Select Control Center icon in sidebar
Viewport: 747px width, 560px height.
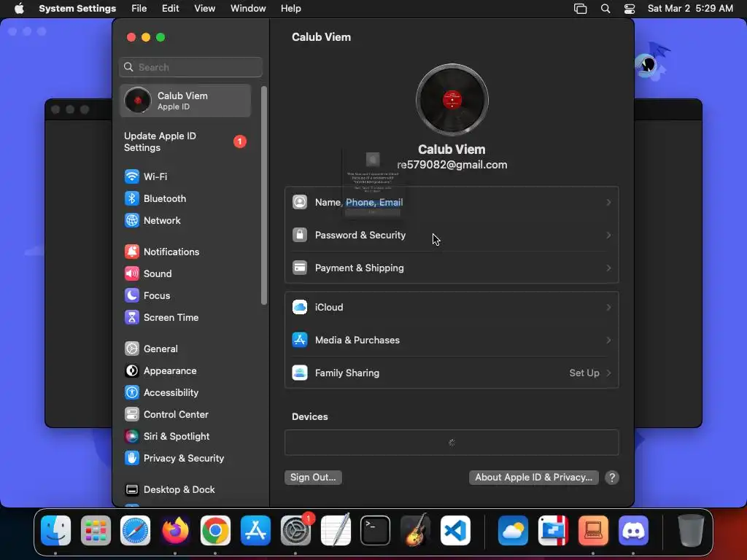coord(131,415)
